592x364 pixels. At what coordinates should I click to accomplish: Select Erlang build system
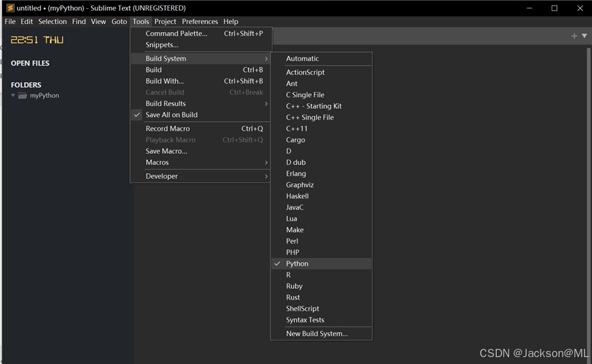tap(321, 174)
